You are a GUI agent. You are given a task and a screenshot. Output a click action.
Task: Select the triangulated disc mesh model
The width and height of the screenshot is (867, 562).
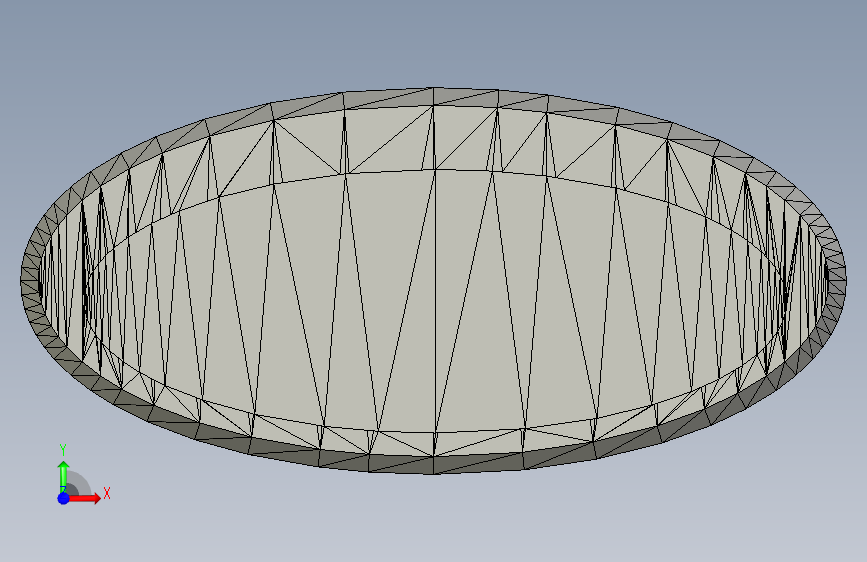pos(434,280)
